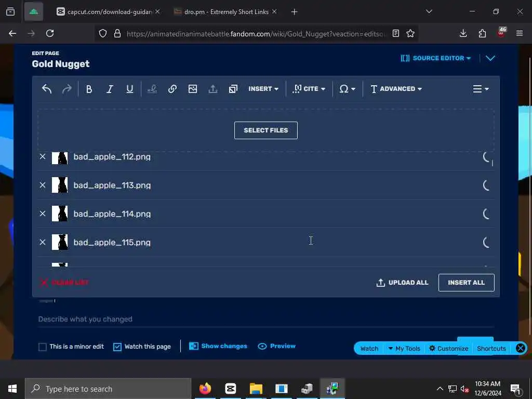This screenshot has width=532, height=399.
Task: Focus the edit summary field
Action: [x=265, y=320]
